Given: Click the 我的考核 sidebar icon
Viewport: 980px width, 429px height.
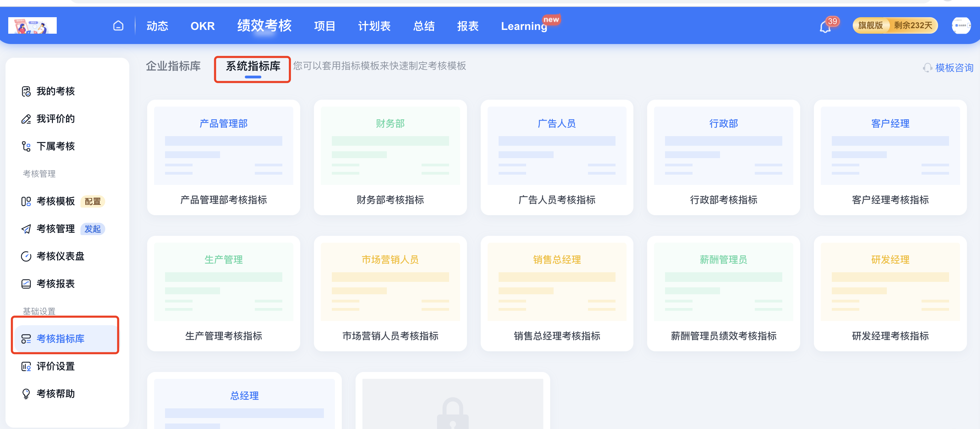Looking at the screenshot, I should [26, 91].
